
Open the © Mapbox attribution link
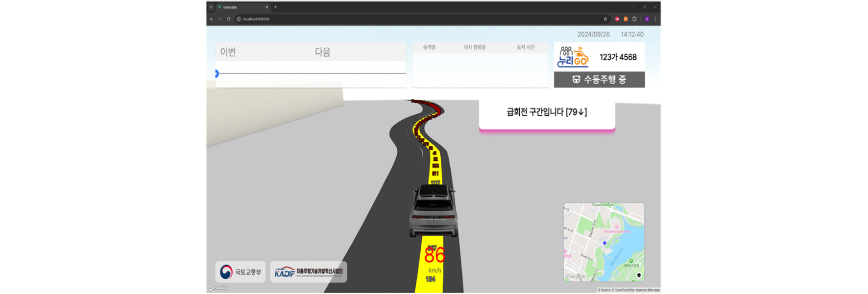coord(604,290)
